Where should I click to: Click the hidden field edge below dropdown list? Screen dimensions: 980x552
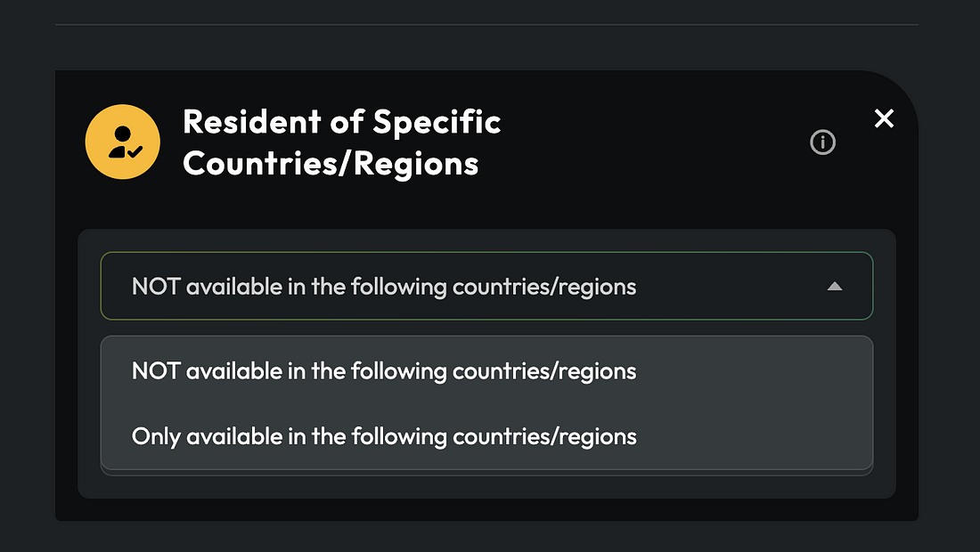click(x=486, y=473)
